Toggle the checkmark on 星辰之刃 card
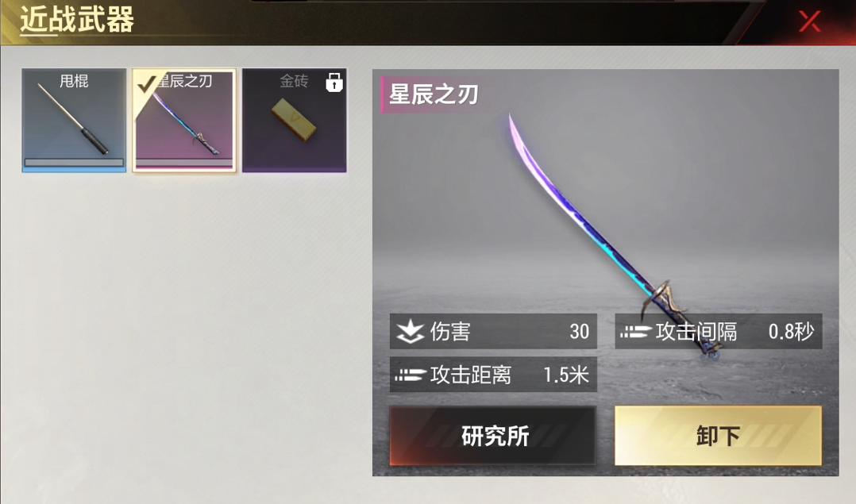Image resolution: width=856 pixels, height=504 pixels. pos(146,85)
